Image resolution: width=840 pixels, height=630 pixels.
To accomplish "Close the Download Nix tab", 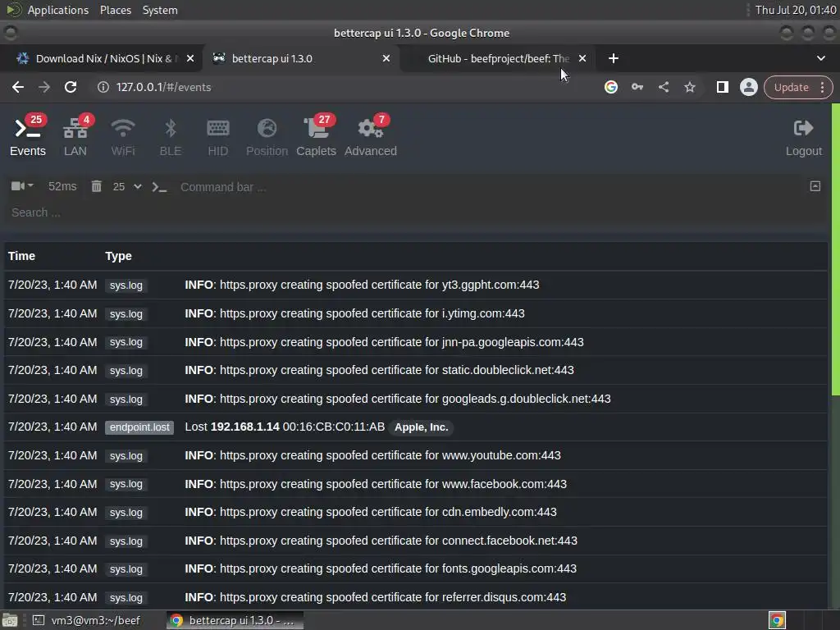I will 190,58.
